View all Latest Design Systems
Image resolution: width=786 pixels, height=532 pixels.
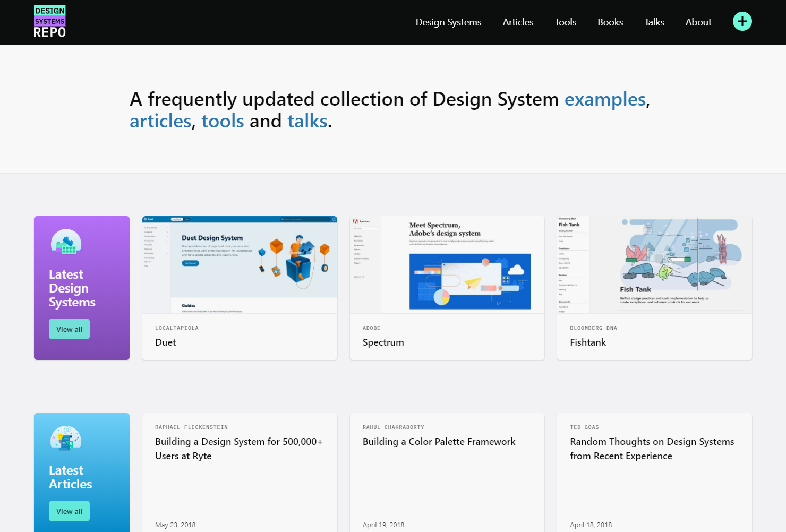pos(69,329)
